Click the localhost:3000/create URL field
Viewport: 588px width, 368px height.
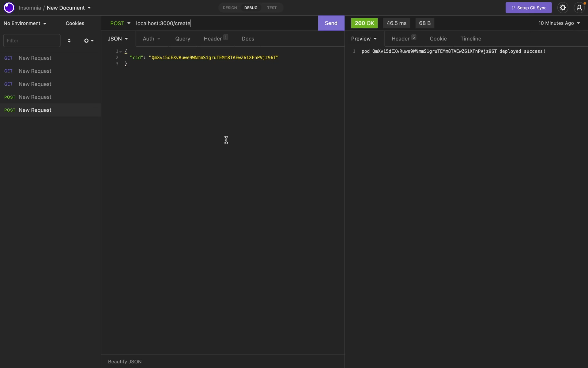(225, 23)
